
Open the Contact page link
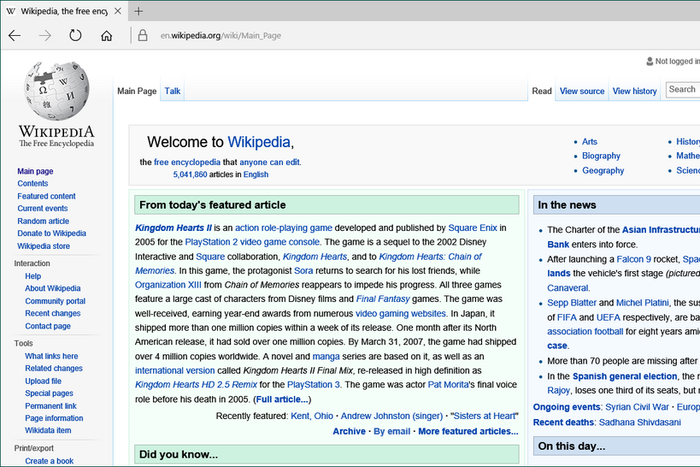pos(48,326)
